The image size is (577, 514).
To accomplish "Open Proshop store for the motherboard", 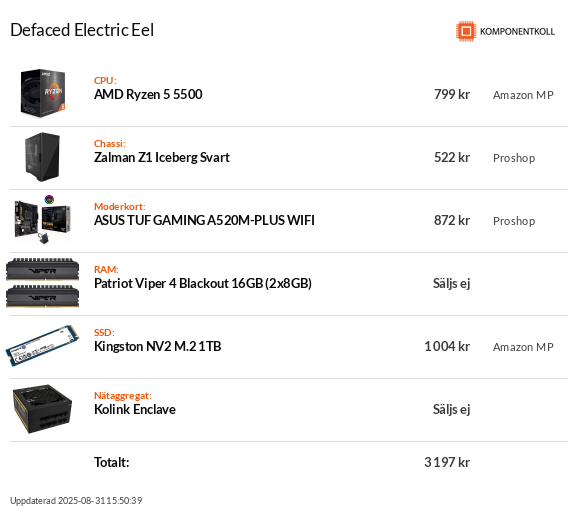I will click(x=514, y=221).
